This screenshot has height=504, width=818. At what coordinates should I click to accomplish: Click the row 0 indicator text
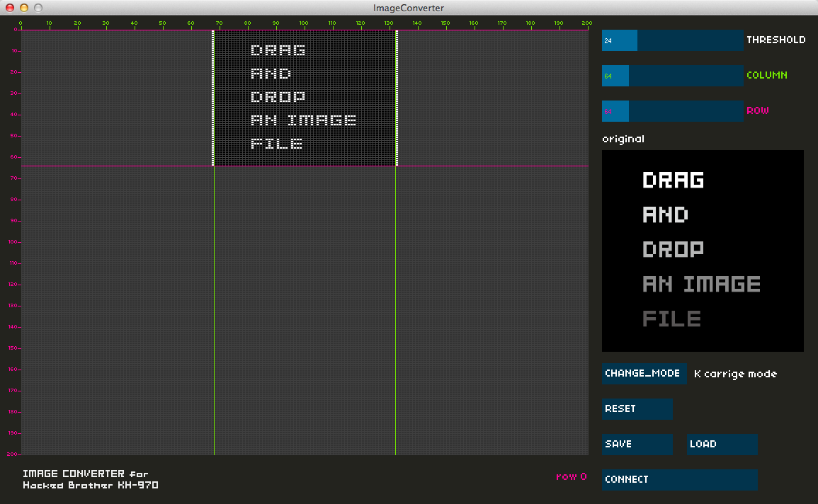coord(571,476)
